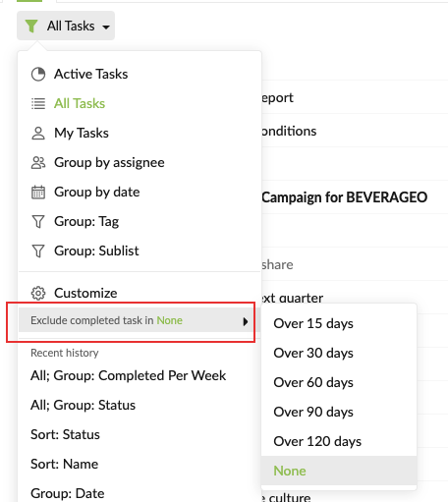The height and width of the screenshot is (502, 448).
Task: Click the Customize gear icon
Action: coord(38,293)
